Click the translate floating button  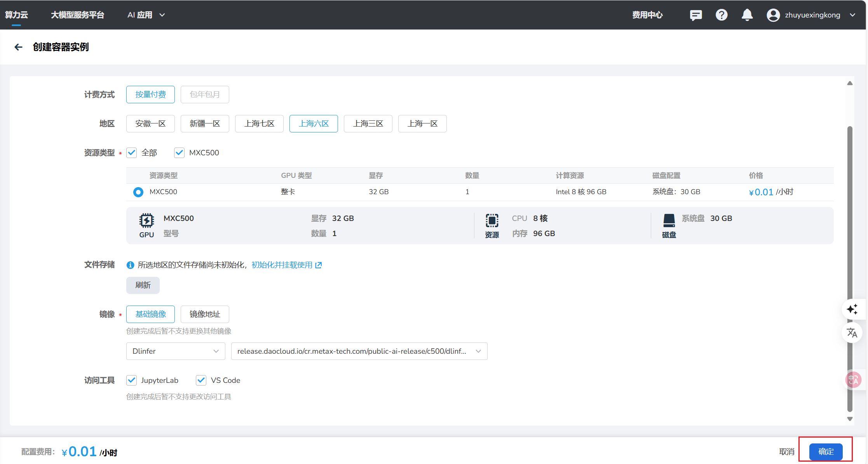[x=852, y=333]
